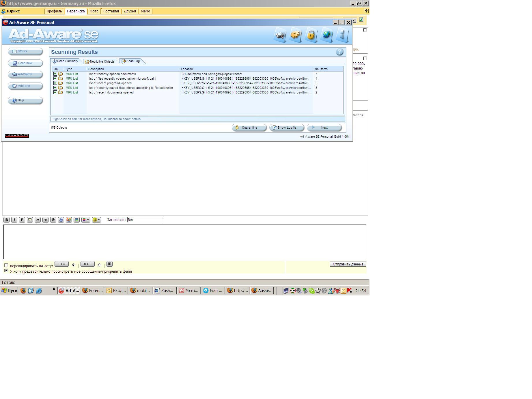Image resolution: width=532 pixels, height=399 pixels.
Task: Uncheck the preview message/attach file checkbox
Action: (x=6, y=271)
